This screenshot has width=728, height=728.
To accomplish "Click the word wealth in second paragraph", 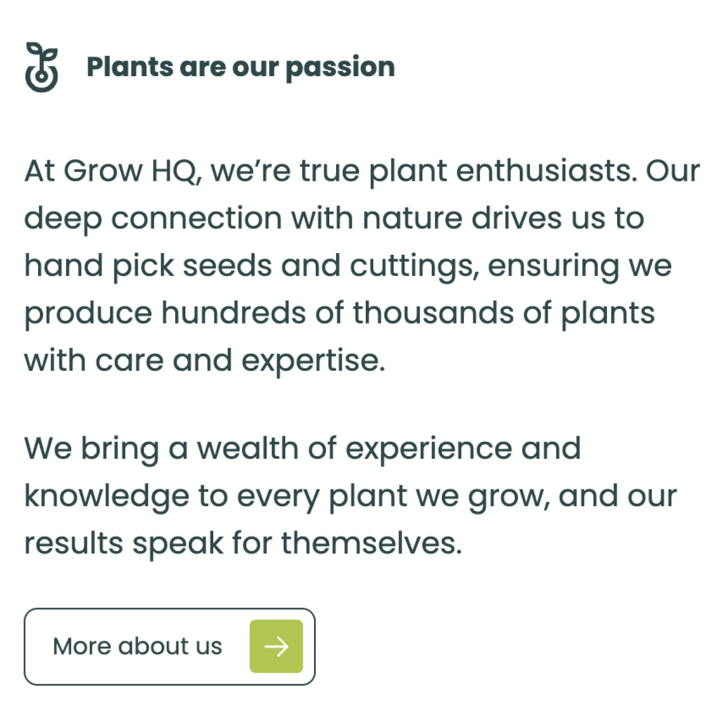I will coord(247,448).
